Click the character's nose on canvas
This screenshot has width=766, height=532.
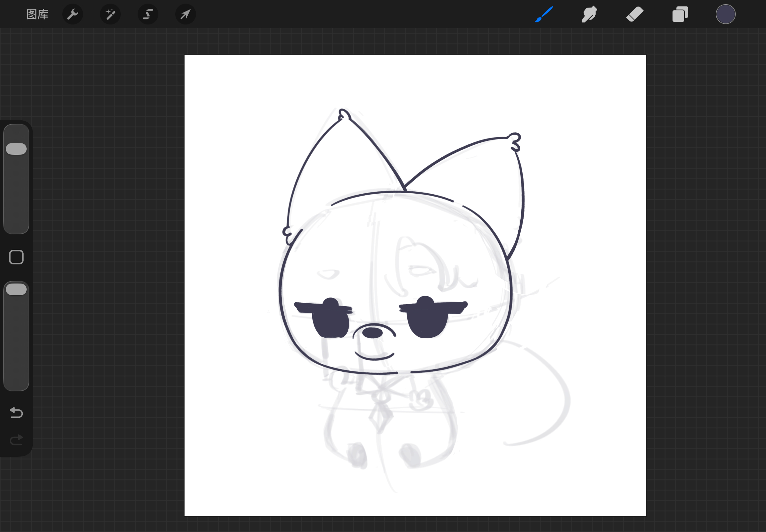(372, 333)
